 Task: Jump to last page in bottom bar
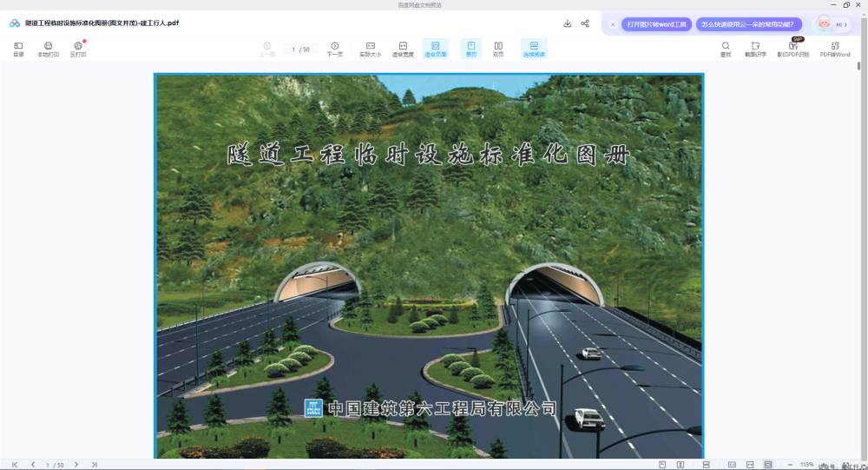pos(94,465)
